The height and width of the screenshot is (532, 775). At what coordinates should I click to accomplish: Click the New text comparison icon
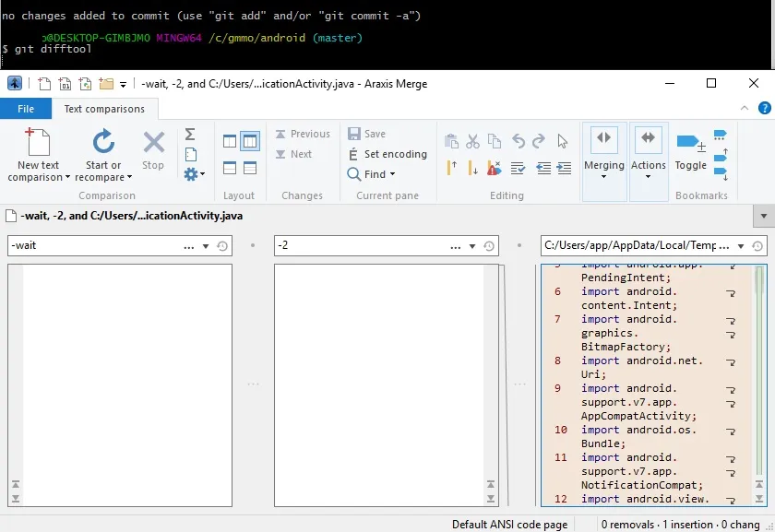[38, 143]
